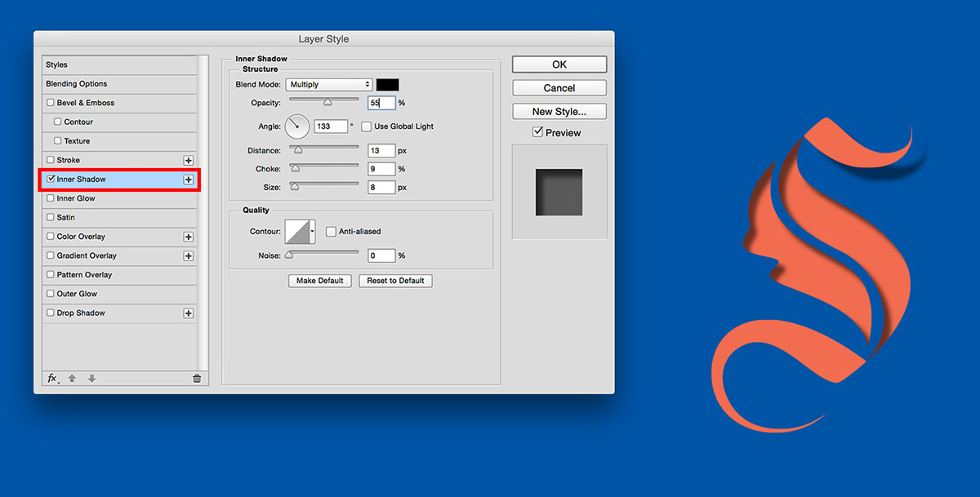The image size is (980, 497).
Task: Enable the Bevel & Emboss checkbox
Action: 51,103
